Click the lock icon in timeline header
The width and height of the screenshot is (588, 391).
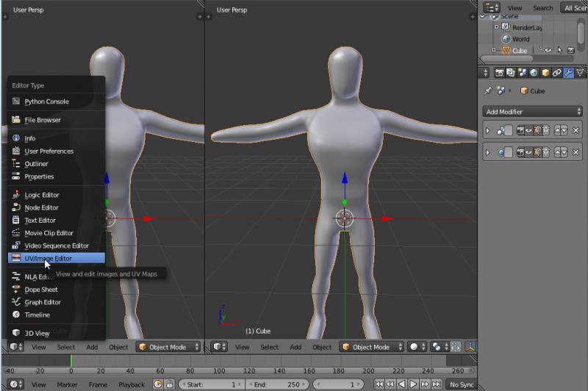(x=170, y=384)
